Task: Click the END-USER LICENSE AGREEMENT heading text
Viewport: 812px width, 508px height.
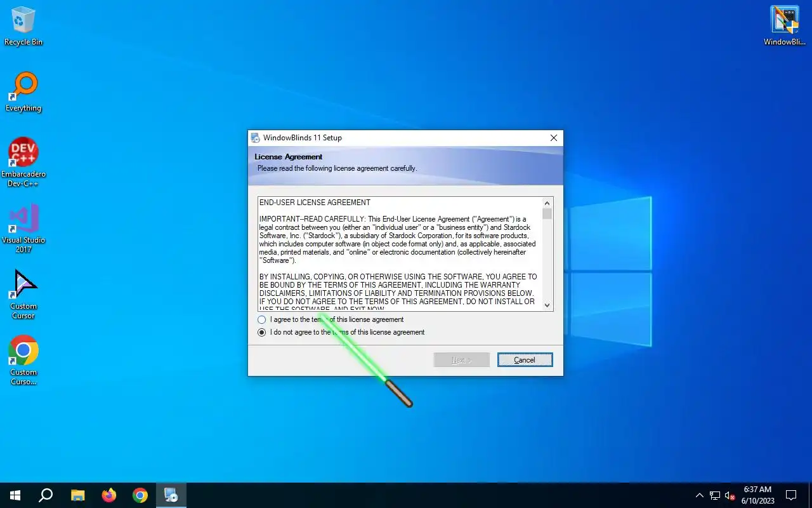Action: (315, 203)
